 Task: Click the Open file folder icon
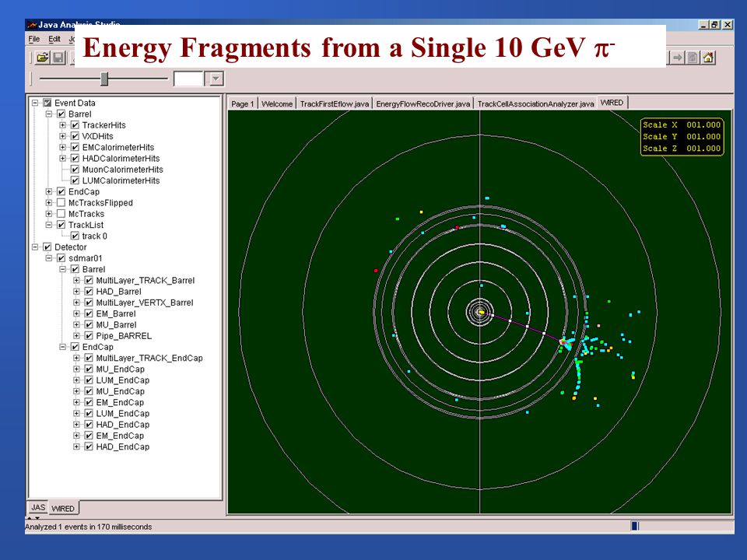[x=43, y=58]
